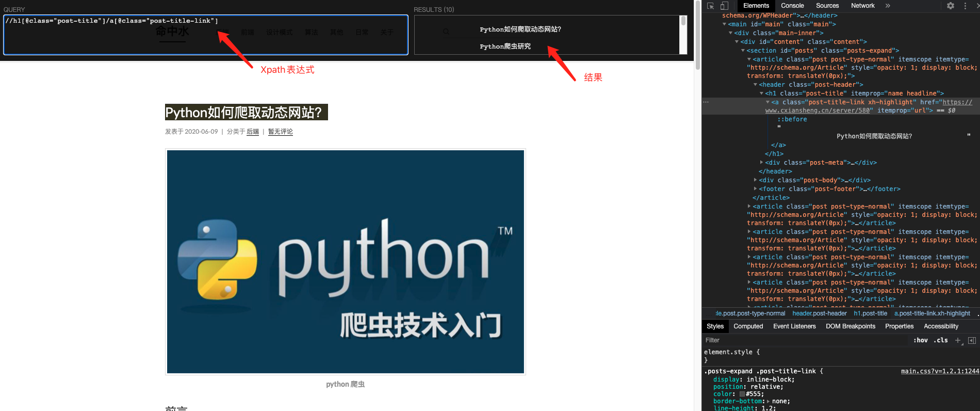Open the main.css?v=1.2.1:1244 source link
980x411 pixels.
coord(940,371)
